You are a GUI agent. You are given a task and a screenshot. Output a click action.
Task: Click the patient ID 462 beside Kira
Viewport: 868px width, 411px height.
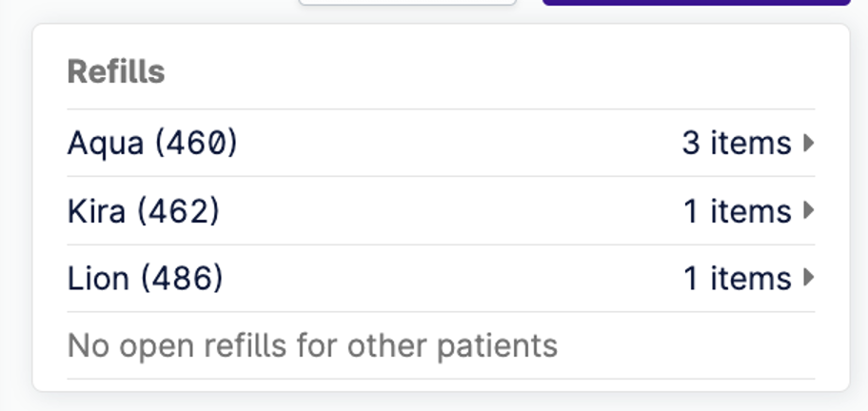178,210
